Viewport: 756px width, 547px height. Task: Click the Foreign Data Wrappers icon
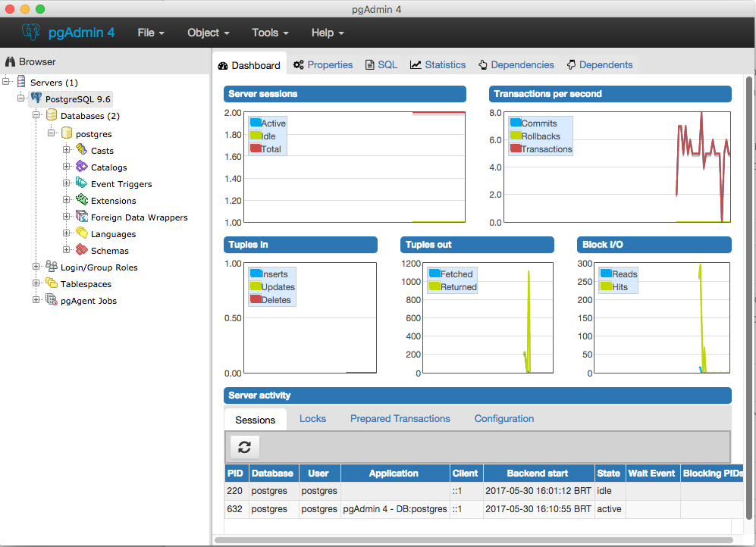tap(82, 216)
